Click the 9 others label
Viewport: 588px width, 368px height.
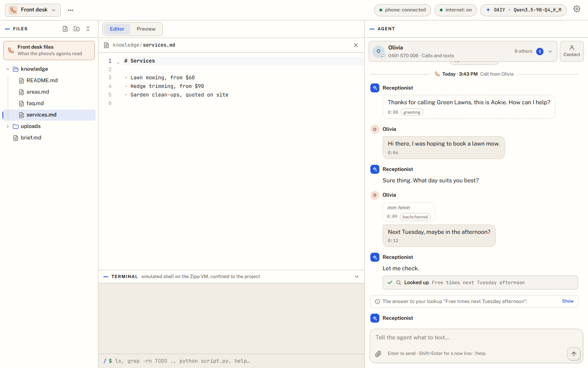click(x=523, y=51)
